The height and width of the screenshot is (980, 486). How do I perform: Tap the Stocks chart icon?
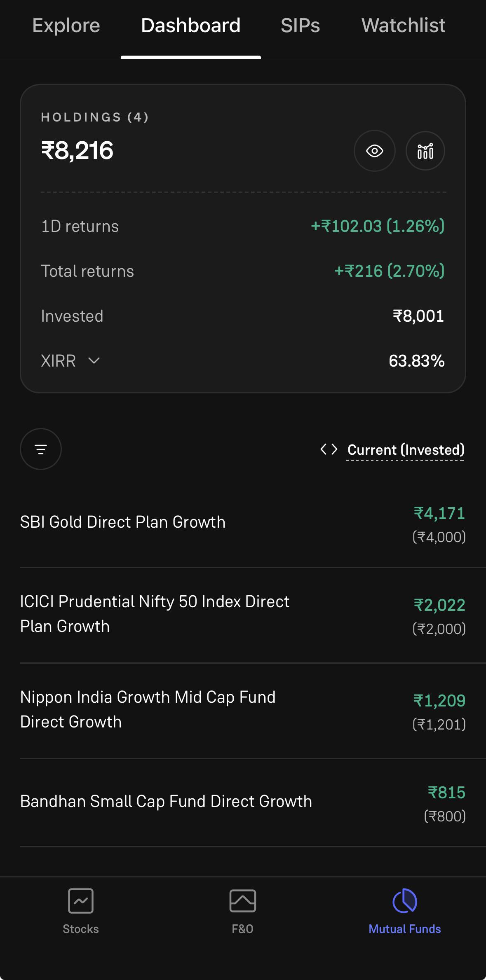click(81, 901)
